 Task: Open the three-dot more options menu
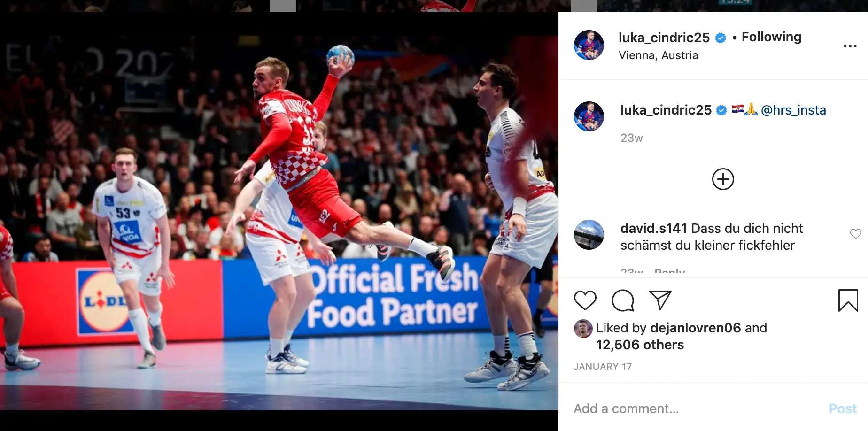pos(850,46)
